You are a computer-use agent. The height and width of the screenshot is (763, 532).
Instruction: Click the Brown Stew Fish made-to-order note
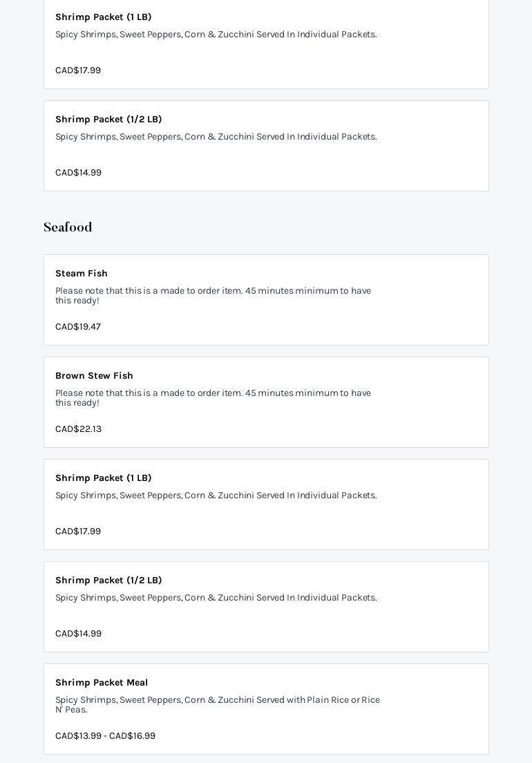coord(213,398)
